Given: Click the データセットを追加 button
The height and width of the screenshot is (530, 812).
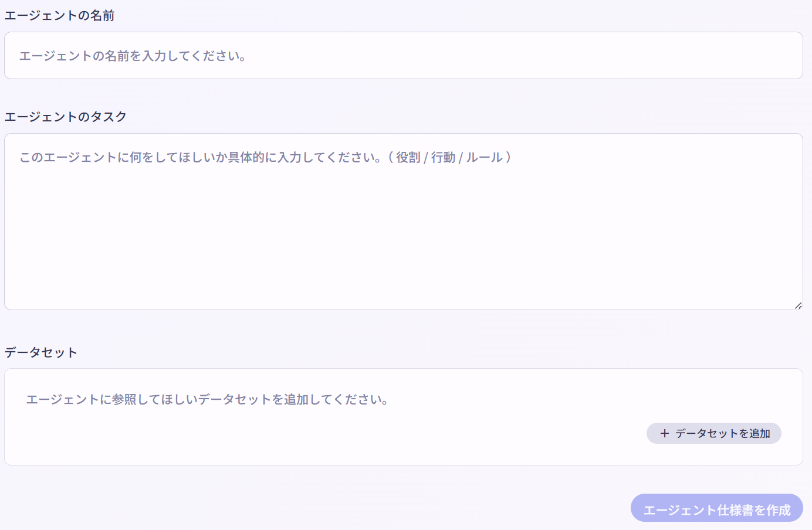Looking at the screenshot, I should (713, 433).
